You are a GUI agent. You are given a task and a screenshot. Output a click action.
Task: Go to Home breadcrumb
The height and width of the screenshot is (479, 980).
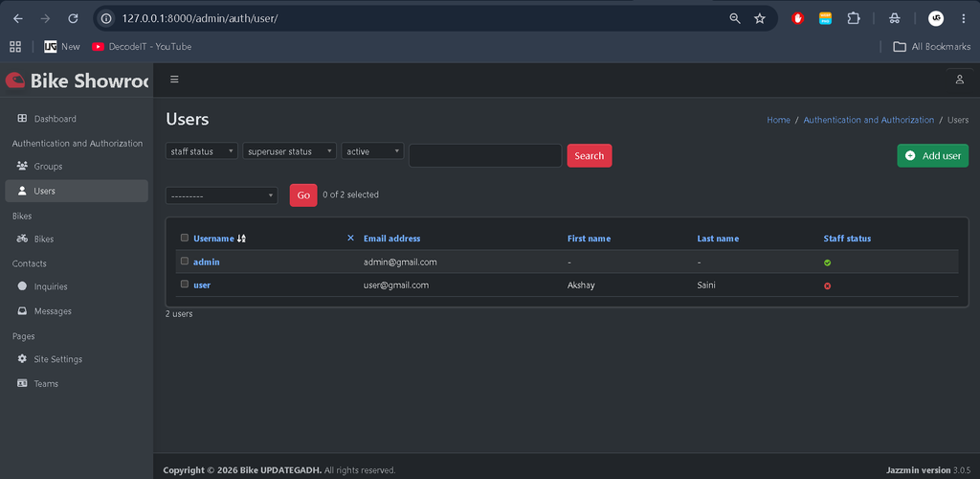coord(778,120)
